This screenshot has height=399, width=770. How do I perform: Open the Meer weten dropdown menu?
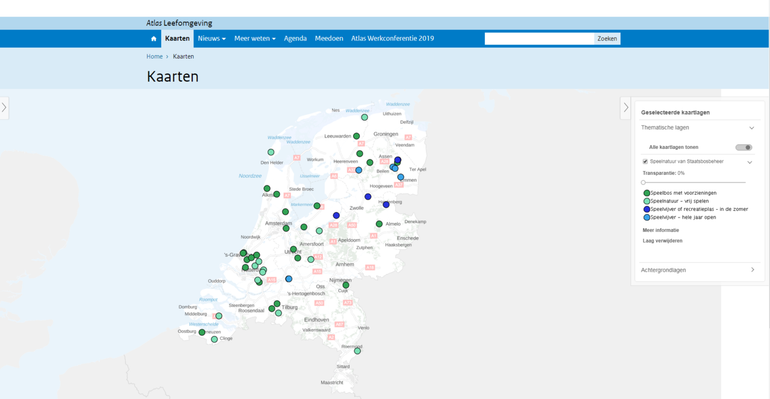pyautogui.click(x=255, y=39)
